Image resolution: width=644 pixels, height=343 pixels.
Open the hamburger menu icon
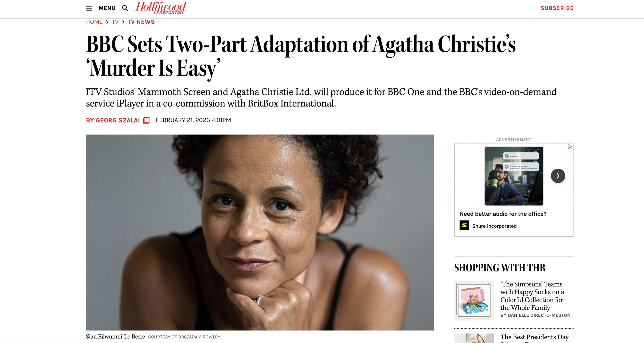point(89,8)
